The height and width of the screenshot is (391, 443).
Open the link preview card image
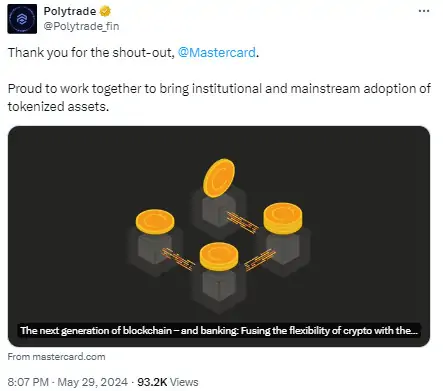[x=219, y=236]
